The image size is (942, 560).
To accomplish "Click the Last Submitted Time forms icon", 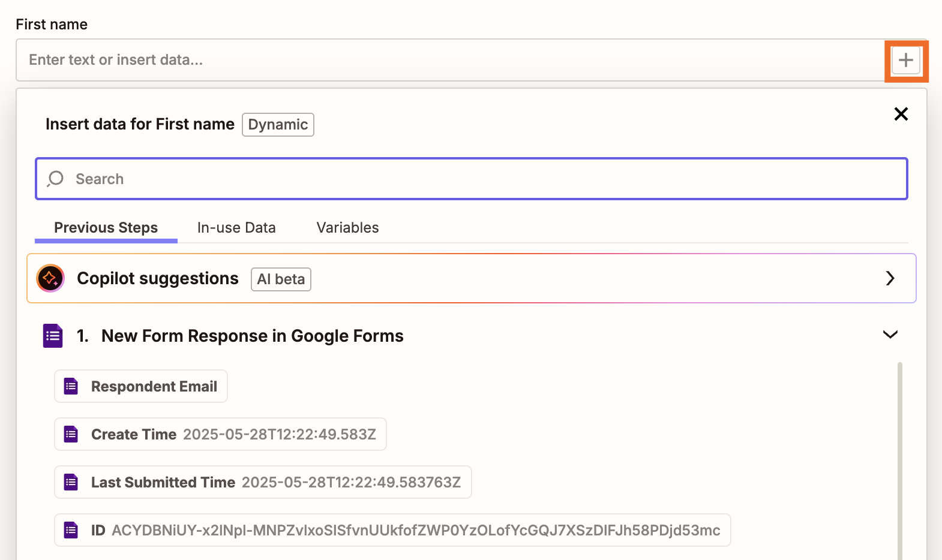I will [71, 482].
